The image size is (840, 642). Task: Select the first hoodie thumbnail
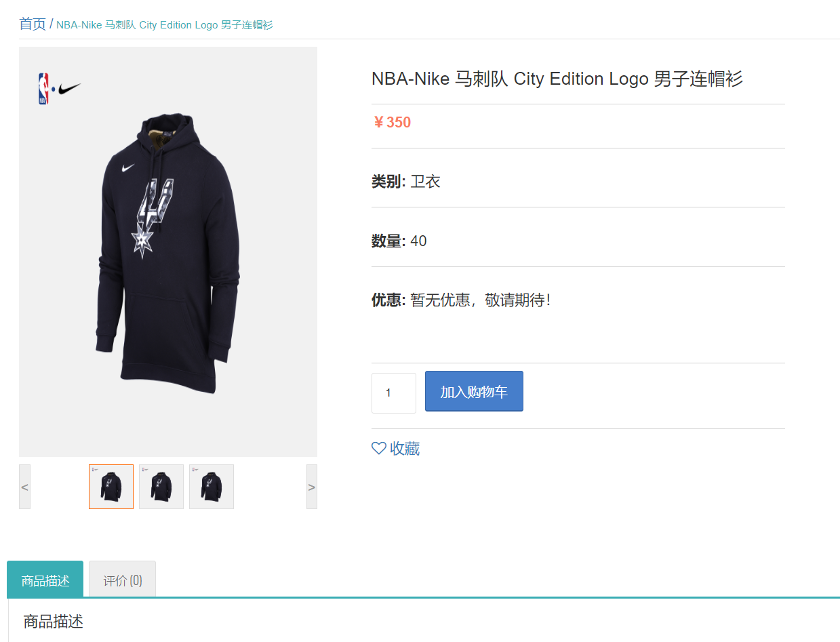pos(111,487)
